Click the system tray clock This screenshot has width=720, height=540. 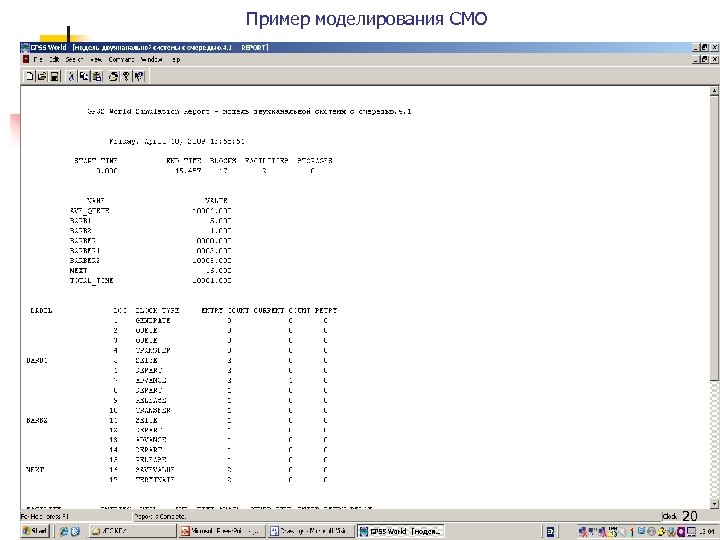pos(709,531)
